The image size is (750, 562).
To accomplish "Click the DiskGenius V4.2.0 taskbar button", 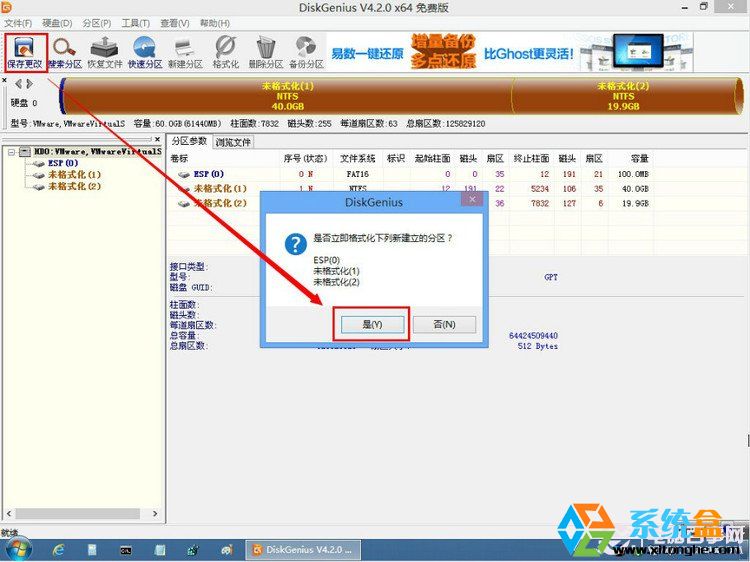I will (302, 550).
